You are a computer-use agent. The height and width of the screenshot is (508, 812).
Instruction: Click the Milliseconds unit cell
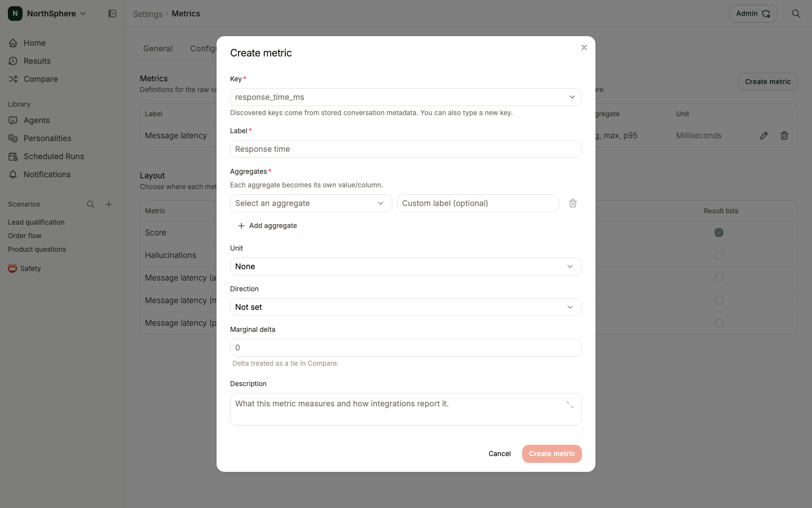tap(699, 135)
